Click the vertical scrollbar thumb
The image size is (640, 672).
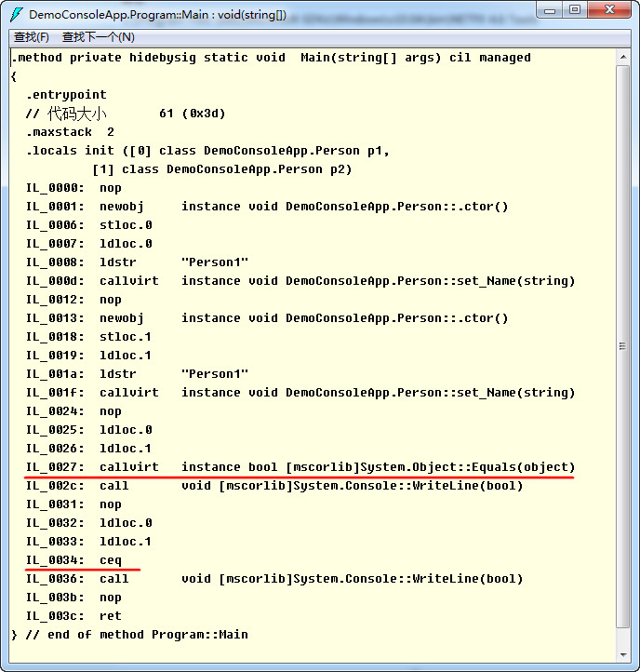pos(622,346)
